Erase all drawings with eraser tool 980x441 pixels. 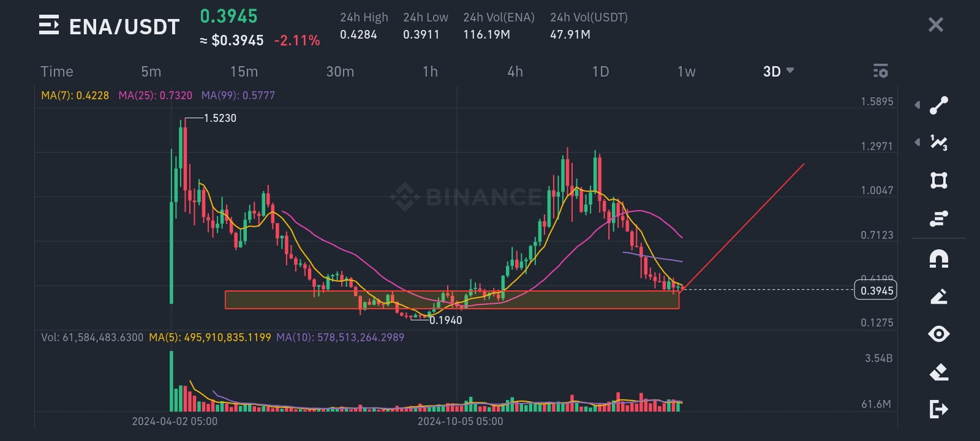click(x=939, y=372)
